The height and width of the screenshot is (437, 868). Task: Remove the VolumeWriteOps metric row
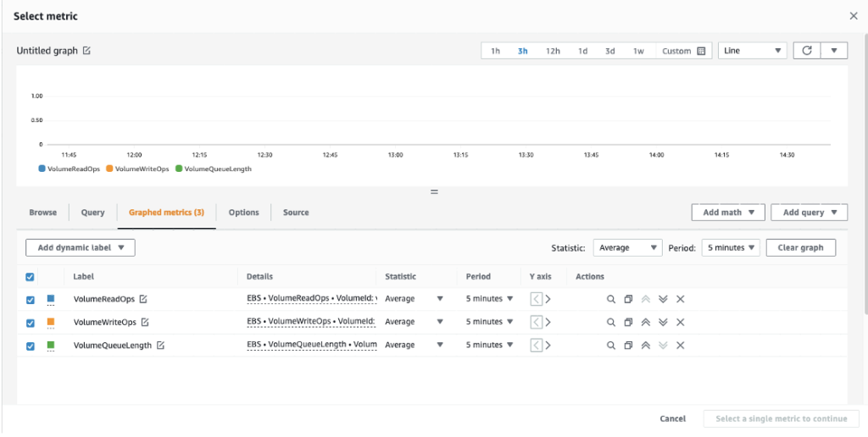click(x=681, y=322)
